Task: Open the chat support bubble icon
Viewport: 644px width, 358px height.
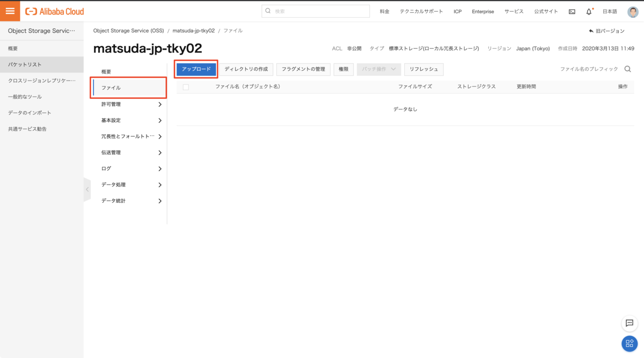Action: point(630,323)
